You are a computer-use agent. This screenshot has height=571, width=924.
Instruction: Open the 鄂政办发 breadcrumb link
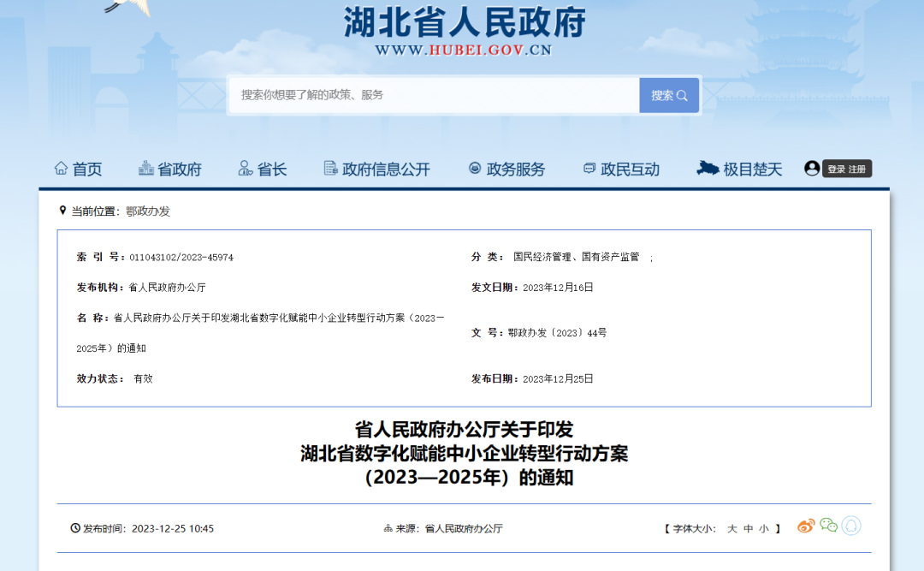[x=148, y=211]
